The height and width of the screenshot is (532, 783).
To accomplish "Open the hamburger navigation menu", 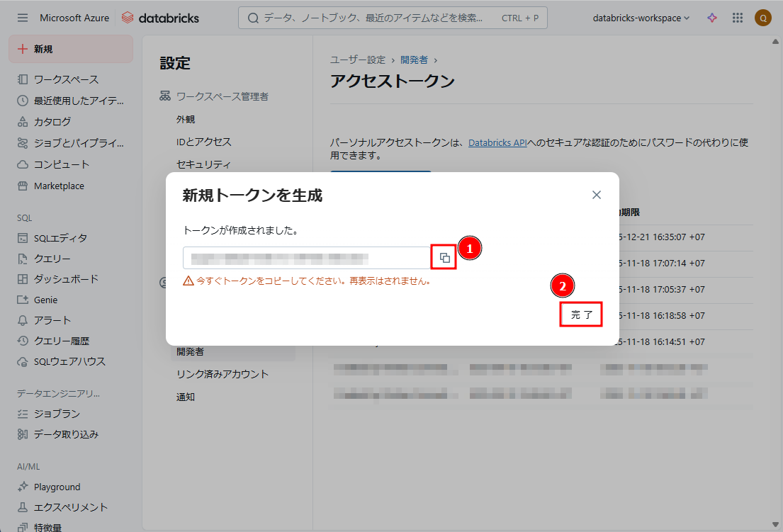I will click(23, 18).
